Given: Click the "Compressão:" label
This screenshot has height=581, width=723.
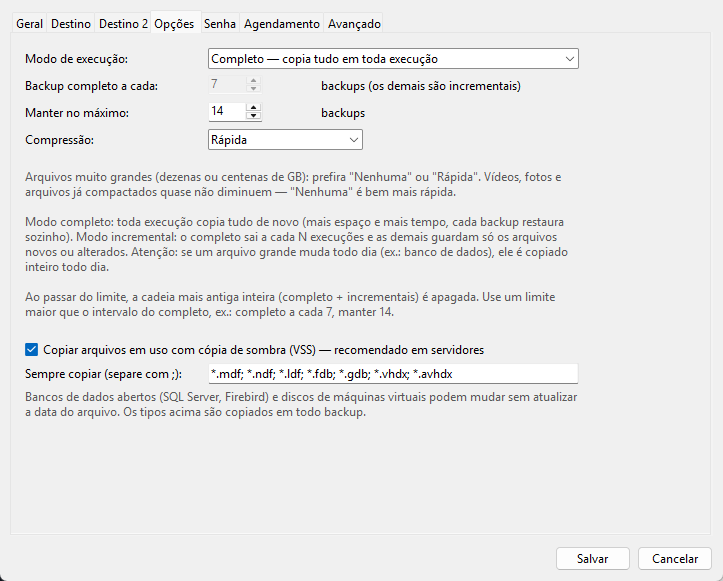Looking at the screenshot, I should point(59,140).
